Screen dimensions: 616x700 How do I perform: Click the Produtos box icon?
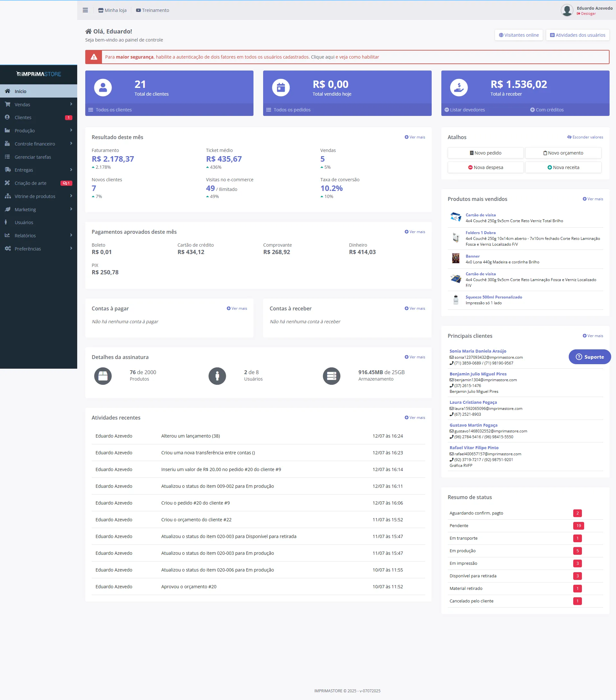click(103, 376)
